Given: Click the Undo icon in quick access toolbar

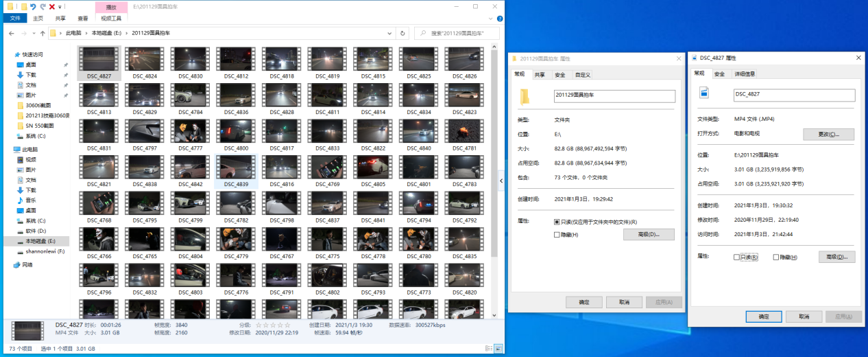Looking at the screenshot, I should click(x=33, y=6).
